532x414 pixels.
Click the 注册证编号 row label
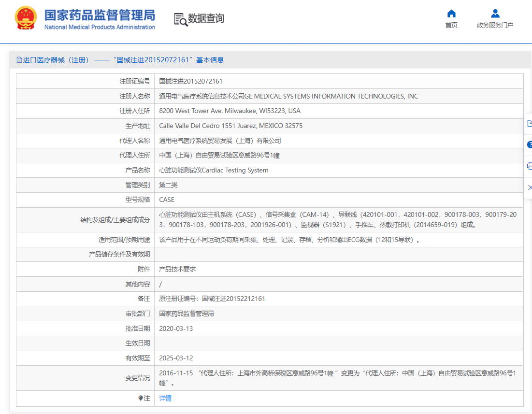135,81
